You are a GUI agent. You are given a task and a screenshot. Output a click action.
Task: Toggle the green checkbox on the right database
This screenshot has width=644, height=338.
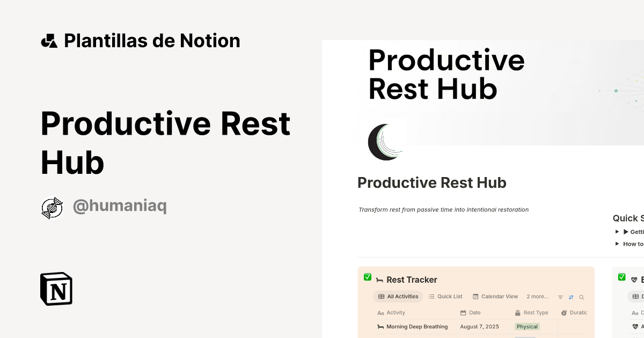coord(621,277)
